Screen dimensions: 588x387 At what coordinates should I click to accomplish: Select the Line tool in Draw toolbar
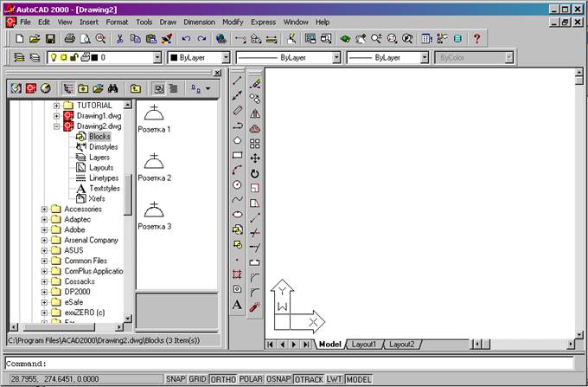tap(237, 81)
